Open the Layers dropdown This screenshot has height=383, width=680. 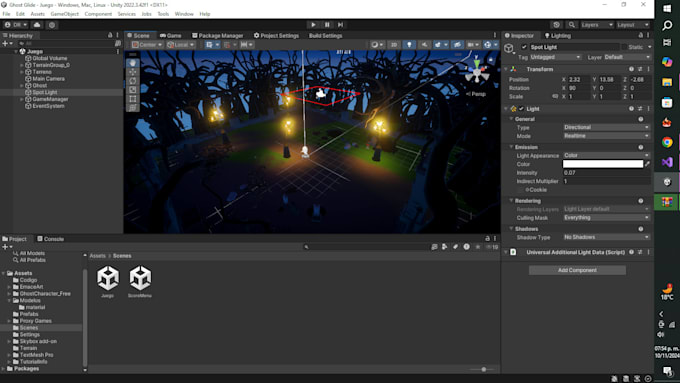coord(597,25)
